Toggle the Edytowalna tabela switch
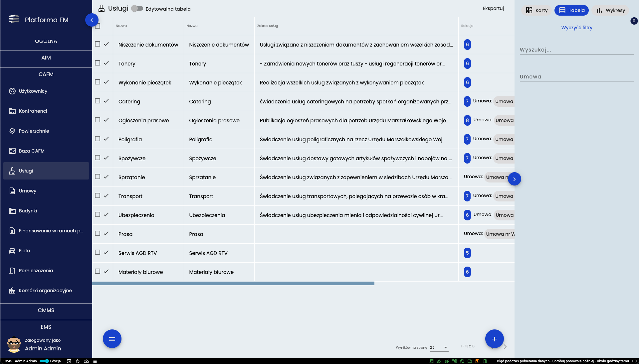The height and width of the screenshot is (364, 639). point(137,9)
